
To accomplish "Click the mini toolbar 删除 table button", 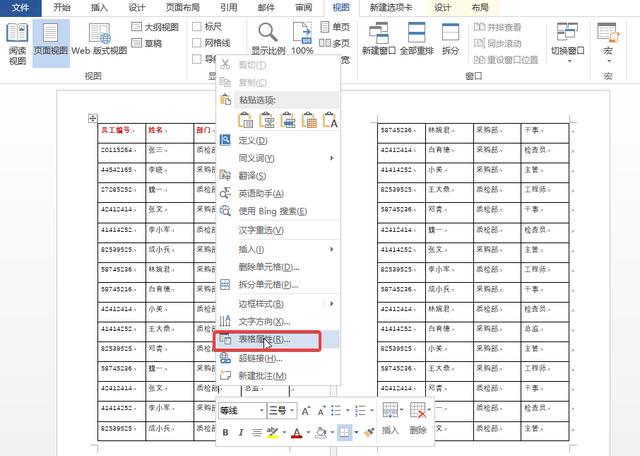I will pos(418,418).
